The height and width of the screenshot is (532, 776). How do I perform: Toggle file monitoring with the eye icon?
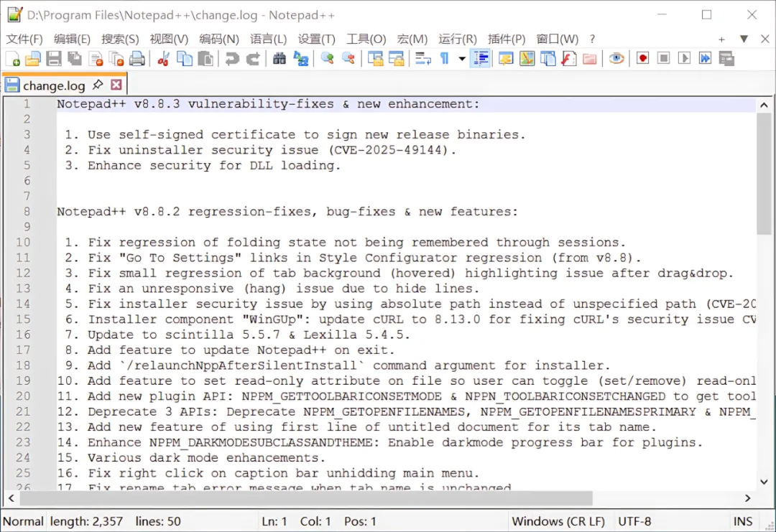tap(616, 59)
